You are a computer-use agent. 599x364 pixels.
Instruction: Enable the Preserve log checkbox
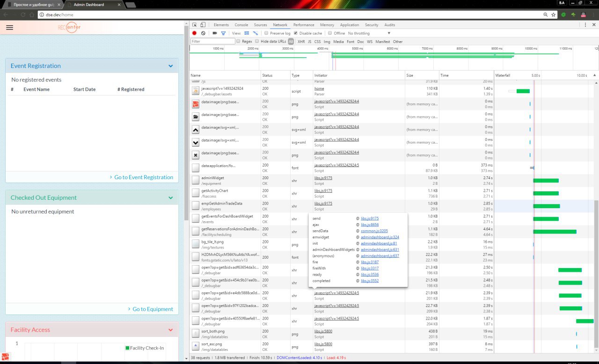(266, 33)
